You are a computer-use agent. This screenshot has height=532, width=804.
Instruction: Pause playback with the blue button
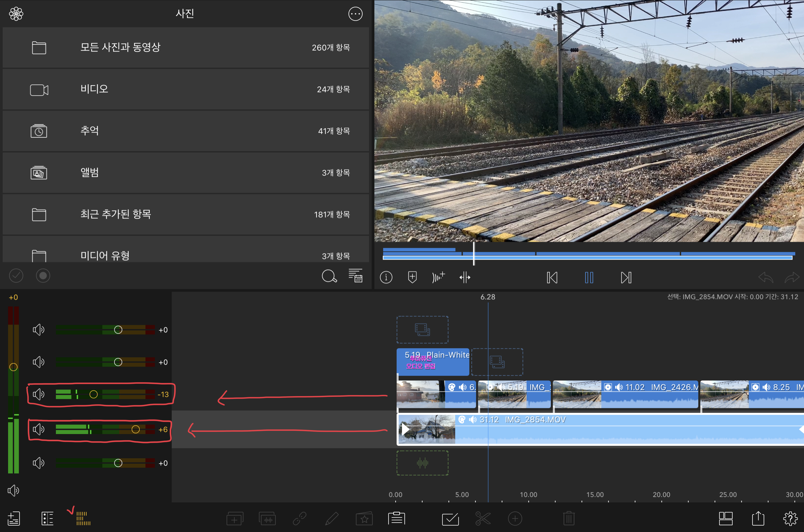tap(589, 277)
